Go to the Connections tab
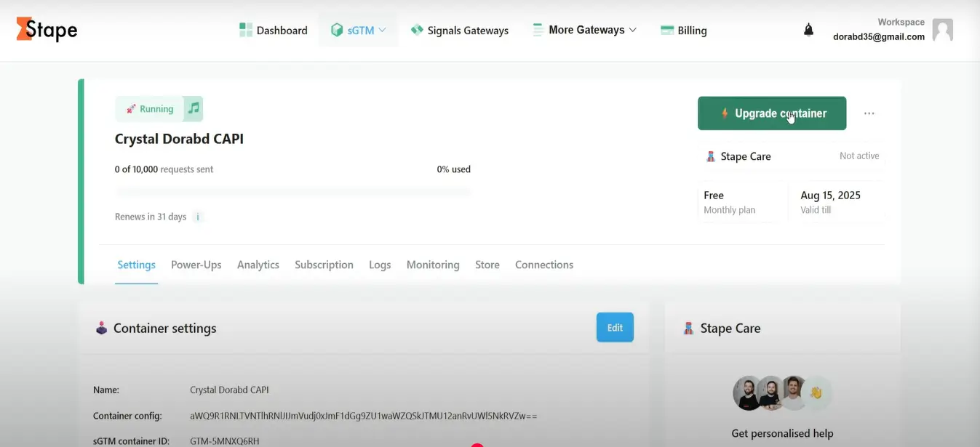The image size is (980, 447). pos(543,265)
